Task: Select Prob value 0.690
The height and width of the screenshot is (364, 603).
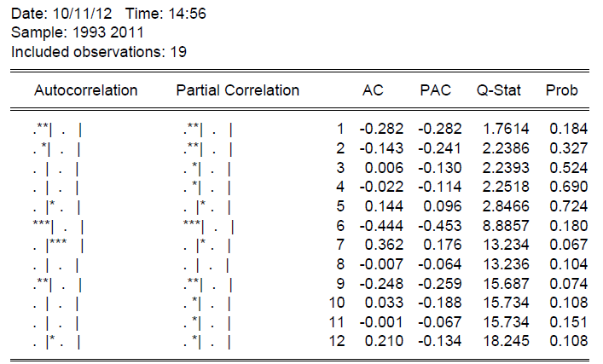Action: 569,187
